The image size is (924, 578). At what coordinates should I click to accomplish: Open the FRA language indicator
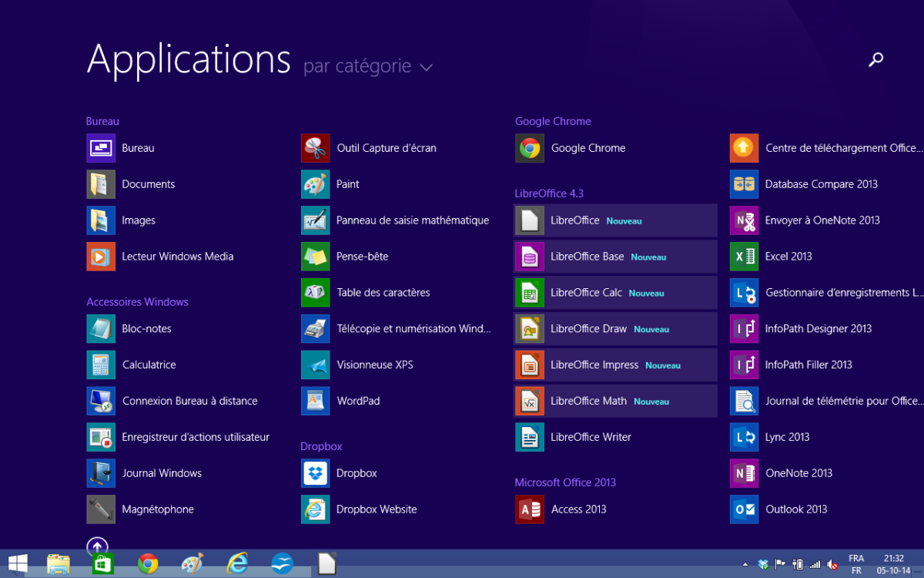point(856,564)
